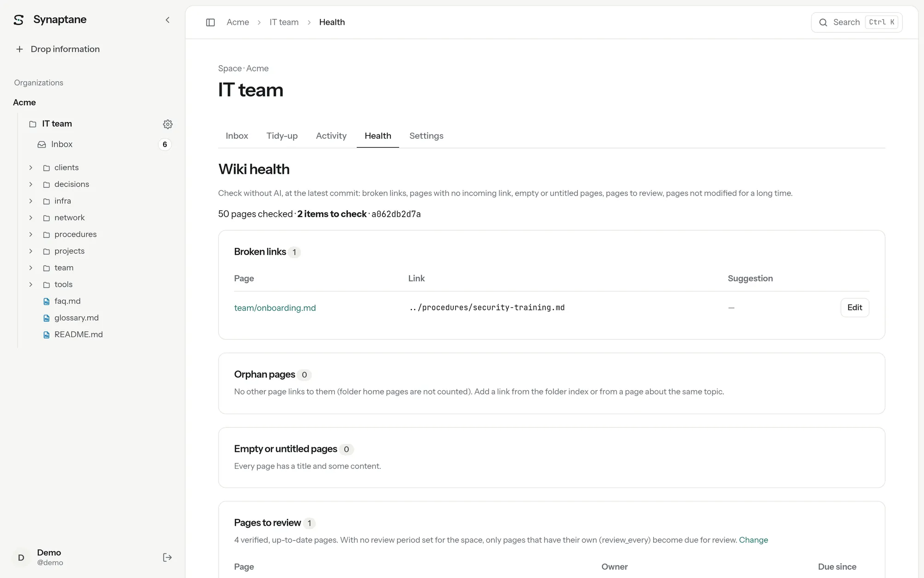
Task: Expand the decisions folder chevron
Action: [x=31, y=184]
